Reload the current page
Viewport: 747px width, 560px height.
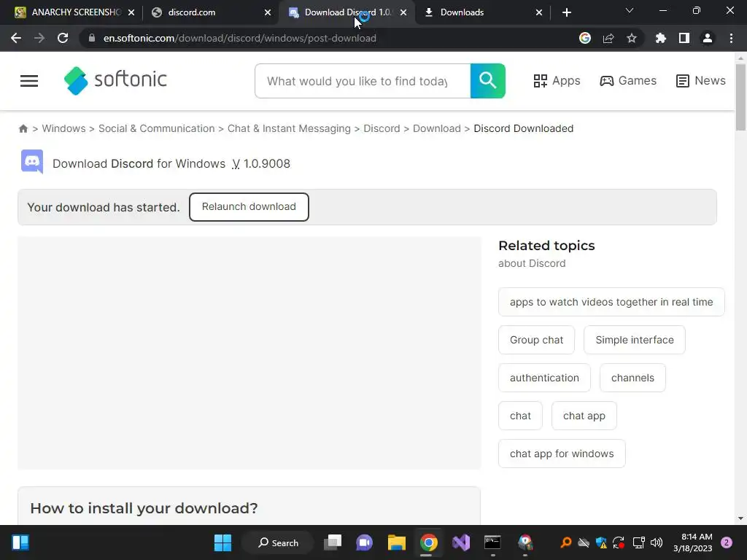63,38
